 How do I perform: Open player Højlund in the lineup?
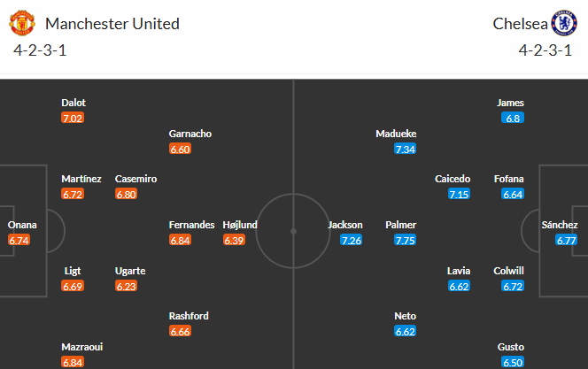point(240,225)
